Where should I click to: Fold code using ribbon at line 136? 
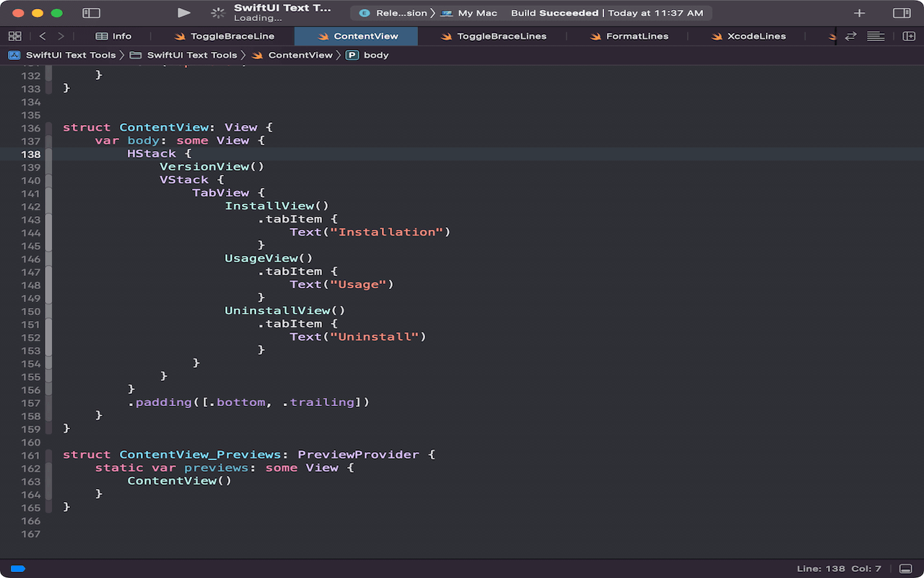pyautogui.click(x=49, y=128)
